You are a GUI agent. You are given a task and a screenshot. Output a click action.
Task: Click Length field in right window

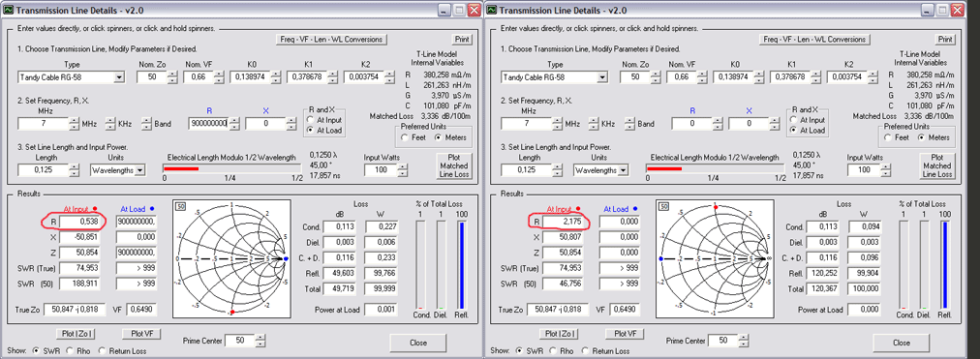(x=526, y=169)
